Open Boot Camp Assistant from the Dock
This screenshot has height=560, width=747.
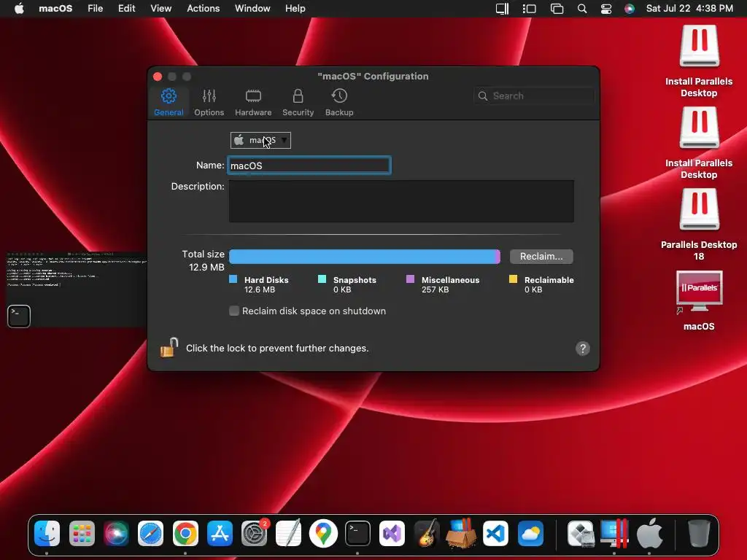coord(581,533)
